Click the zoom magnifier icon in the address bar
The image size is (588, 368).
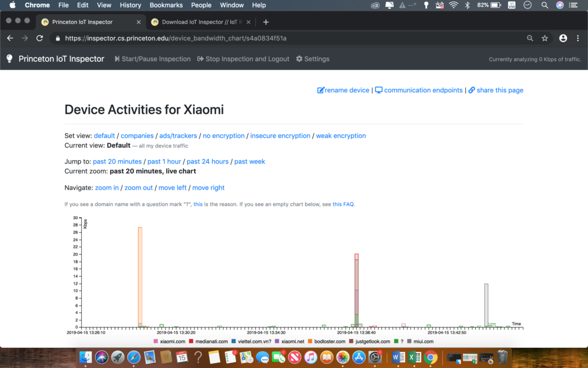point(530,38)
